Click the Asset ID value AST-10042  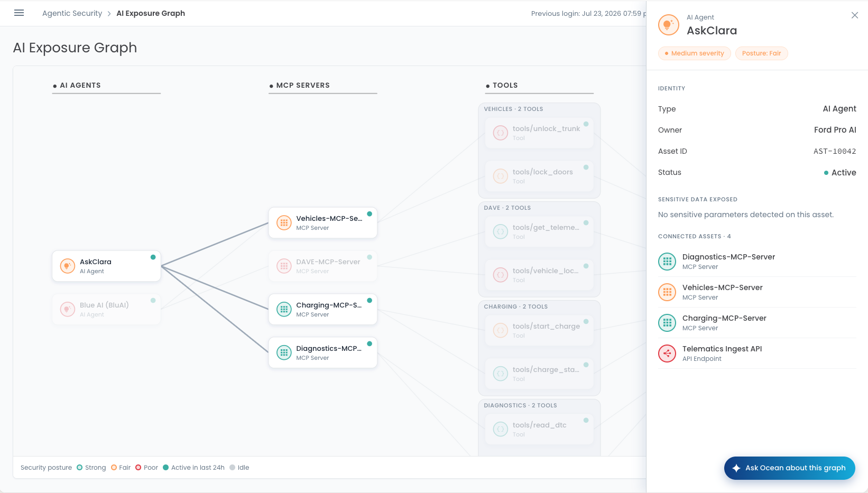(835, 151)
